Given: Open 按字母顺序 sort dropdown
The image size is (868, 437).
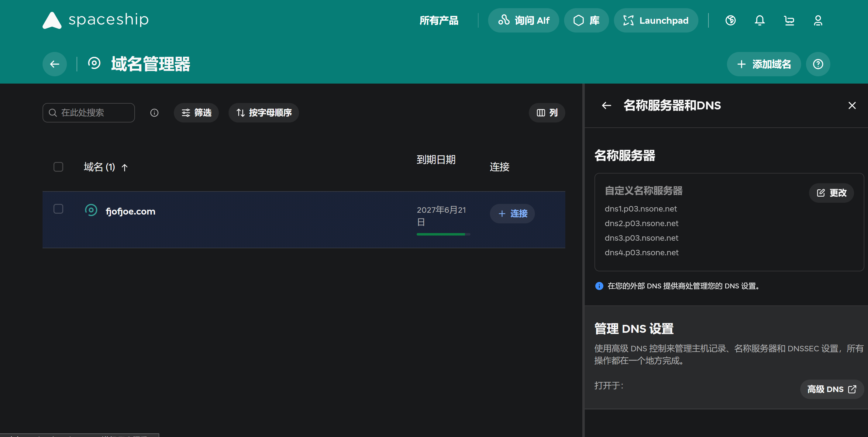Looking at the screenshot, I should click(x=263, y=112).
